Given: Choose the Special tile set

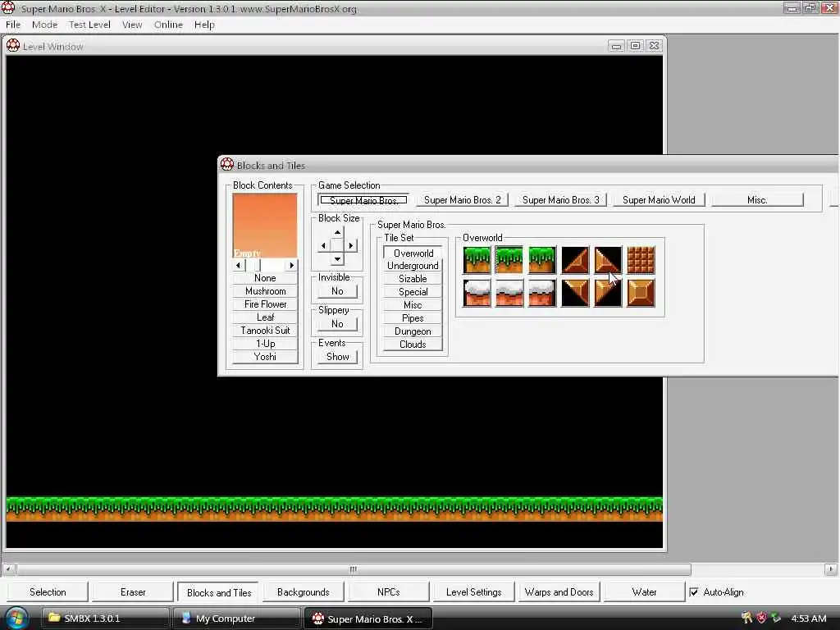Looking at the screenshot, I should 413,292.
